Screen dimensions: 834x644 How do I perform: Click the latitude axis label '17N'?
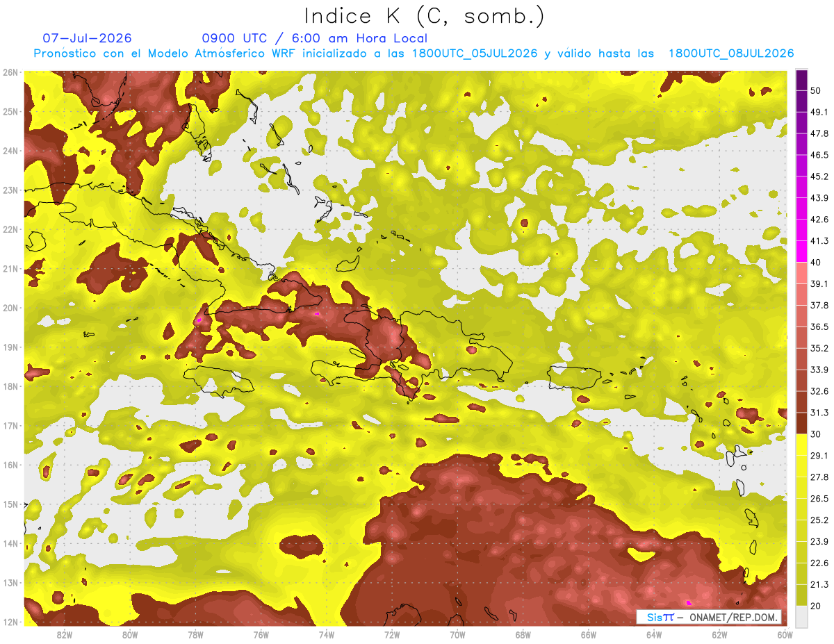click(10, 426)
